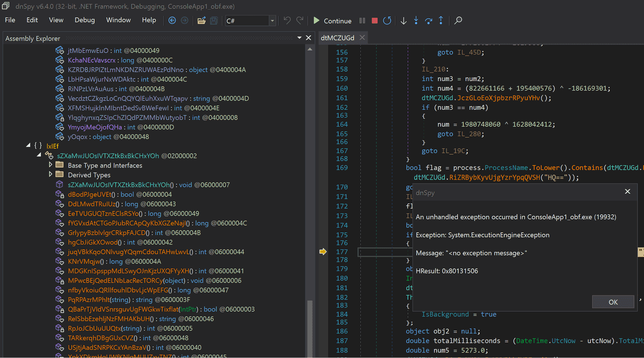Open the C# language dropdown

272,21
